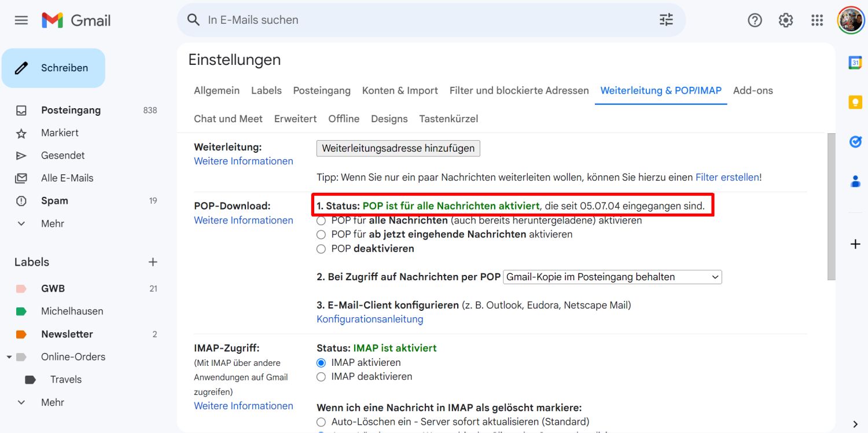Select 'POP deaktivieren' radio button
Viewport: 868px width, 433px height.
[x=321, y=249]
